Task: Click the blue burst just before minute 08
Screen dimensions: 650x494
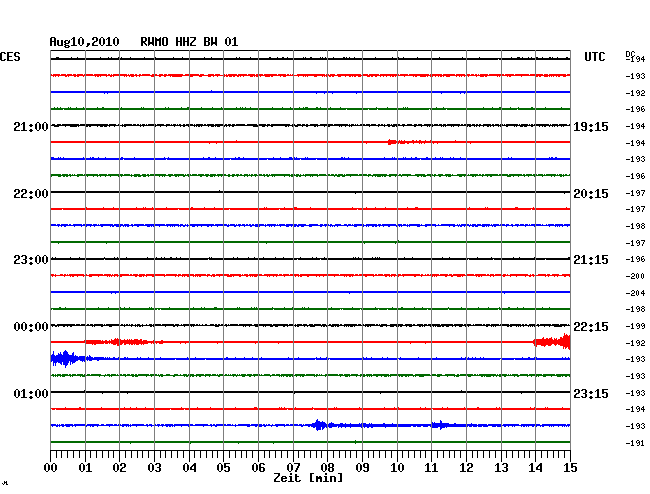Action: pos(319,425)
